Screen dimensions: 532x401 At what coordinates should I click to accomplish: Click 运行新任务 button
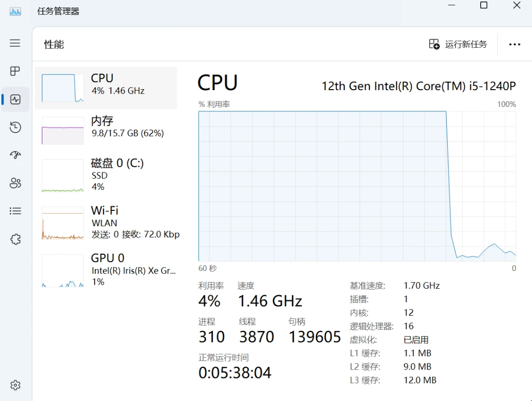(x=458, y=44)
